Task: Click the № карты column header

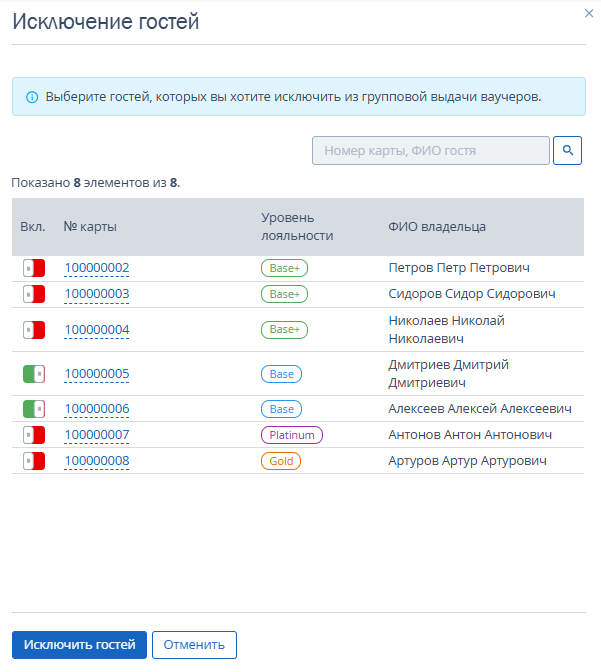Action: 90,226
